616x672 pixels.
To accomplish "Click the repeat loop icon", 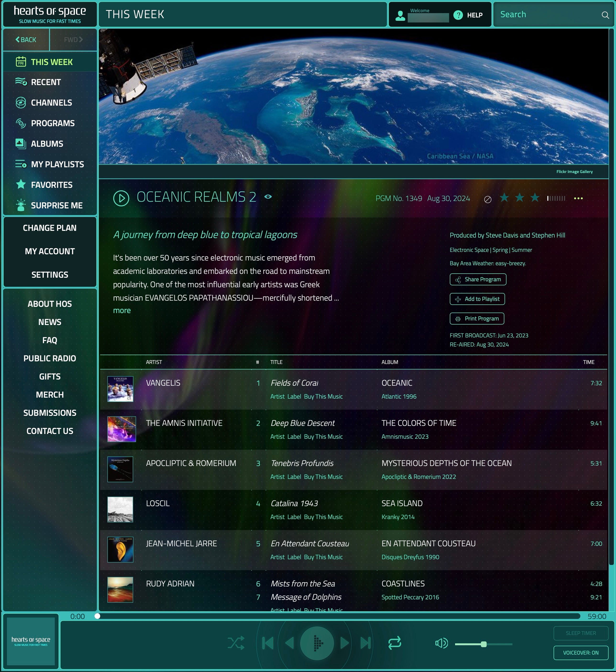I will [395, 643].
